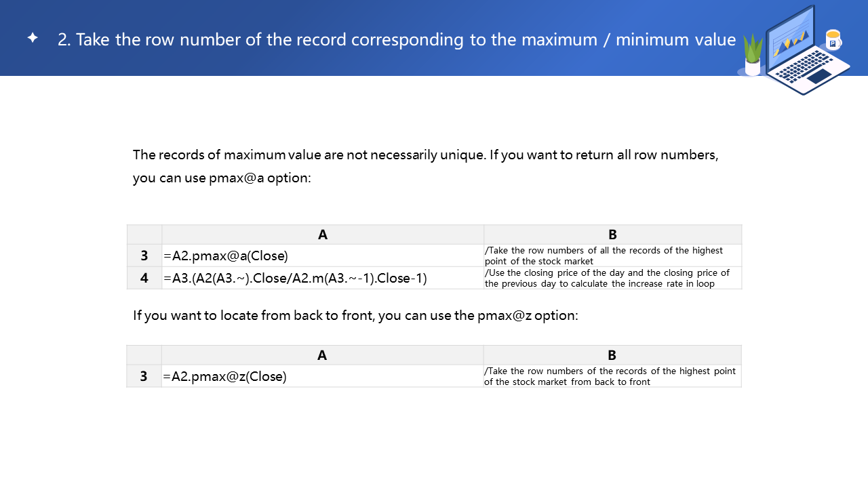Screen dimensions: 868x488
Task: Click the coffee mug beside the laptop
Action: point(833,41)
